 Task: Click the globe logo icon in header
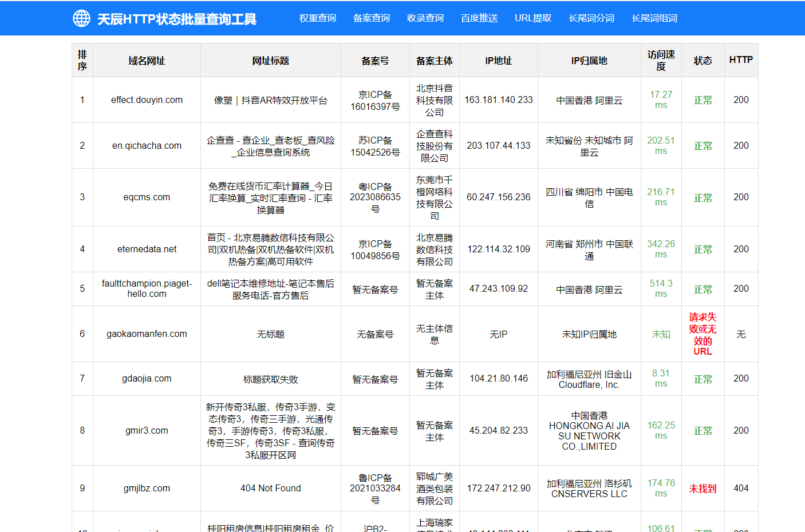pyautogui.click(x=81, y=18)
